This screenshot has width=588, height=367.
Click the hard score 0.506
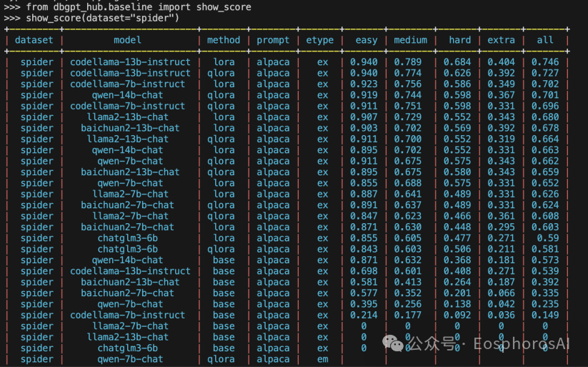pos(457,249)
